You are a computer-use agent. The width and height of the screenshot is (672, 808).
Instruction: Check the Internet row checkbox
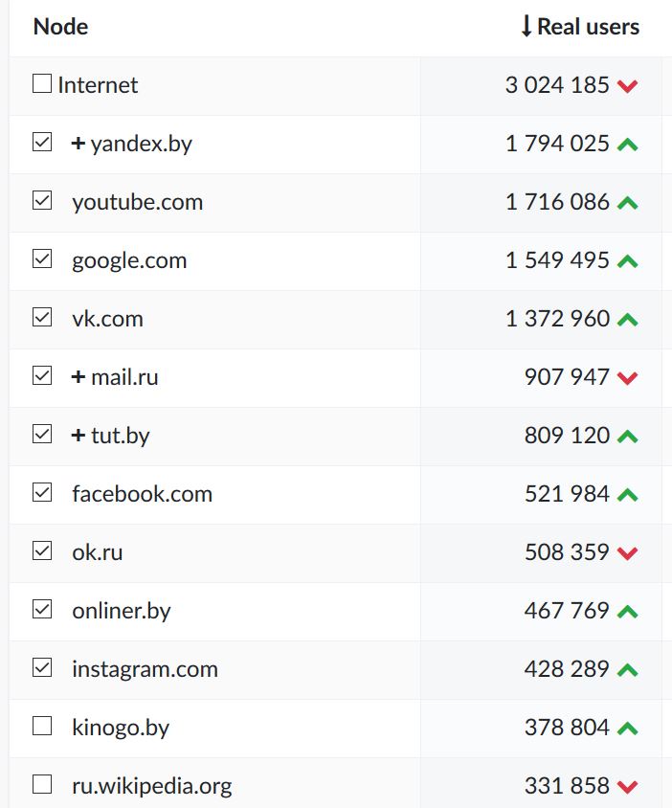pyautogui.click(x=42, y=84)
